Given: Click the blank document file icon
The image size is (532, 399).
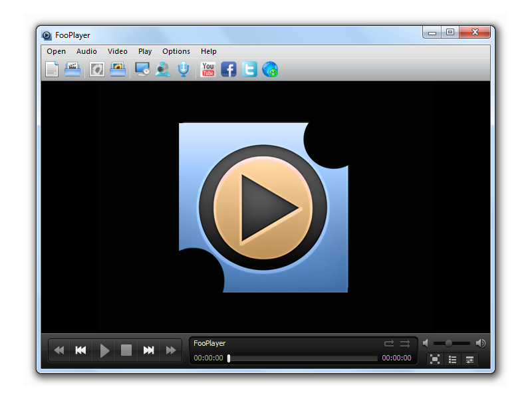Looking at the screenshot, I should (x=52, y=69).
